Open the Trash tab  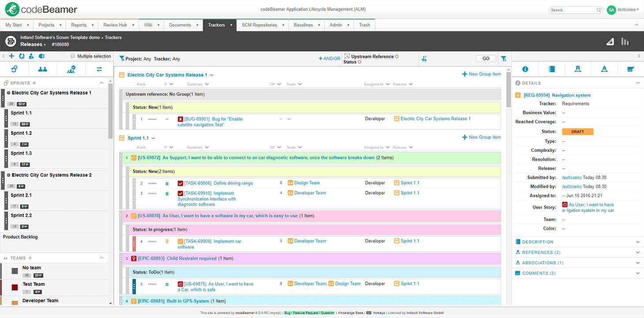click(x=364, y=25)
